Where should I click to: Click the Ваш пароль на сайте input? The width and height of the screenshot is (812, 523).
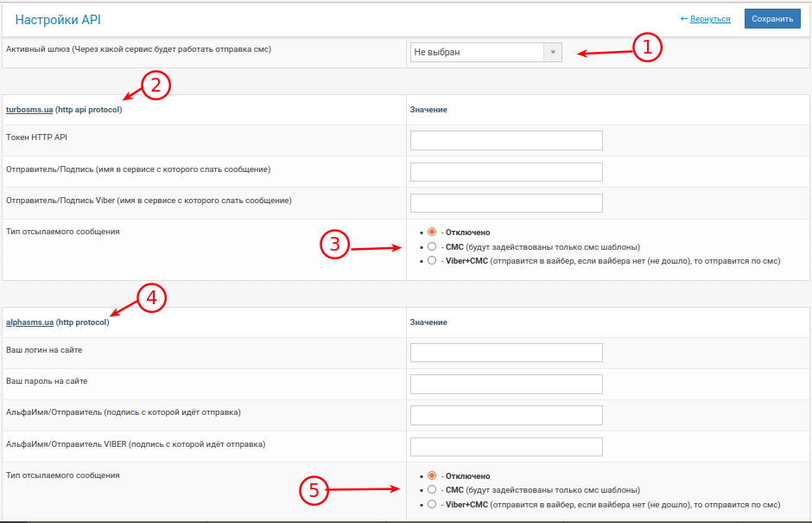(506, 384)
